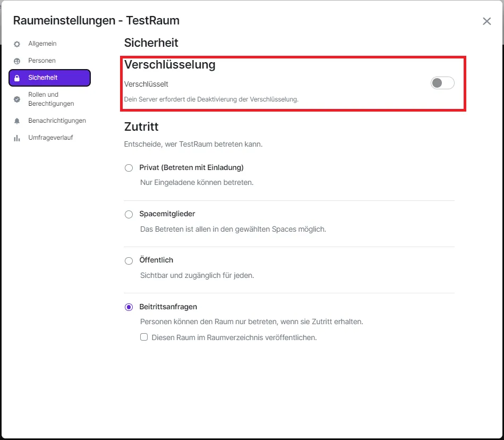Select the Privat (Betreten mit Einladung) option
504x440 pixels.
click(129, 167)
